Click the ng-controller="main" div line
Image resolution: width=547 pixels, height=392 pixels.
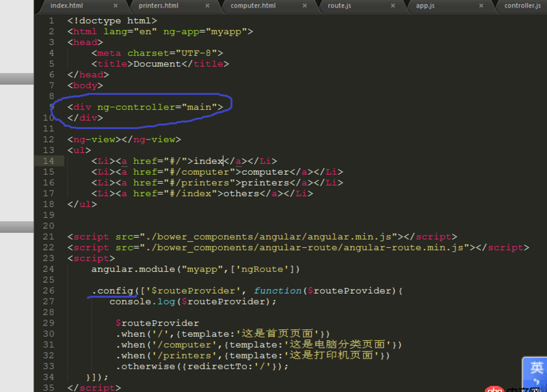(145, 107)
